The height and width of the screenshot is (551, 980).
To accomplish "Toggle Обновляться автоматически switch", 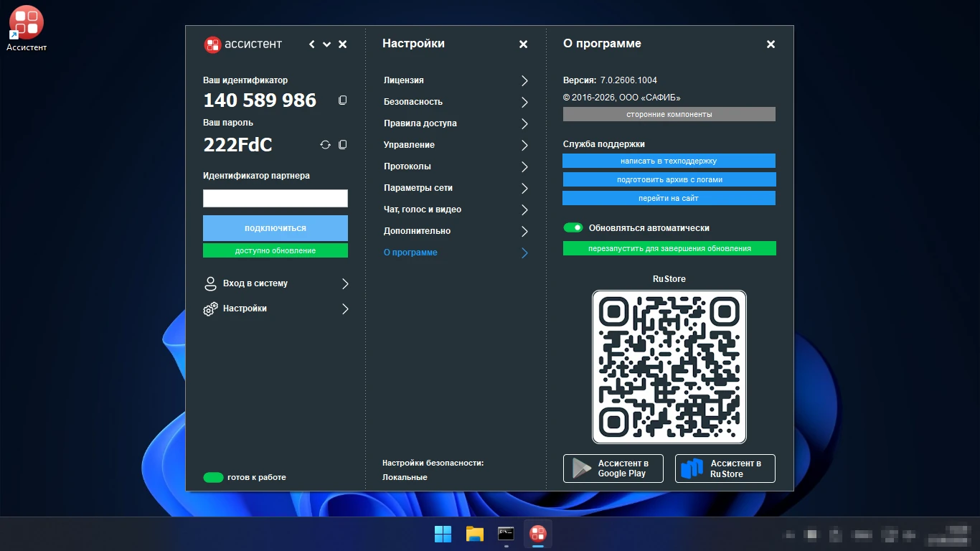I will [573, 227].
